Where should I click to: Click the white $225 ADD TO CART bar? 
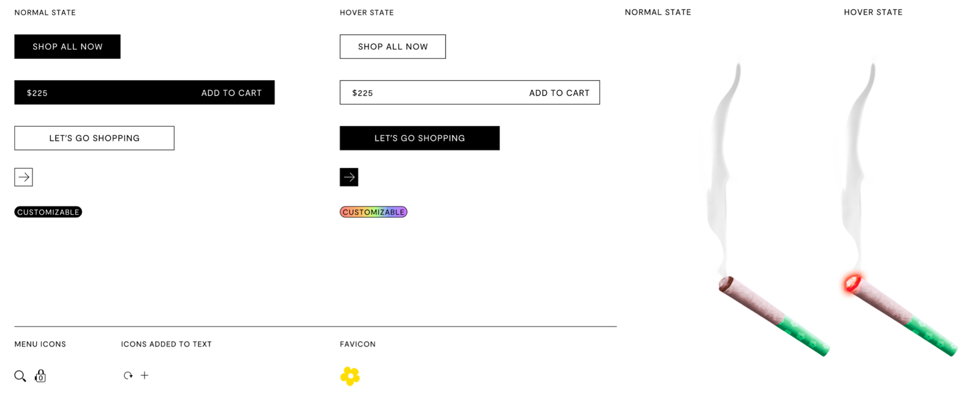pos(469,93)
